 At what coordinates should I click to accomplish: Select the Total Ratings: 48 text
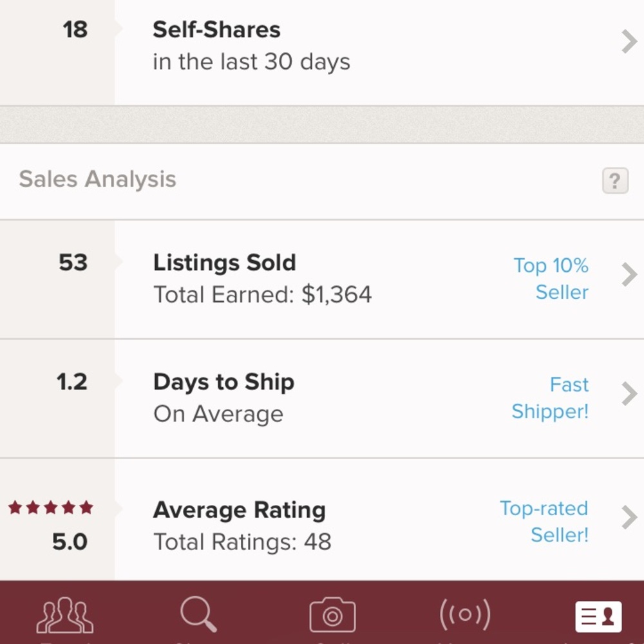click(x=242, y=542)
